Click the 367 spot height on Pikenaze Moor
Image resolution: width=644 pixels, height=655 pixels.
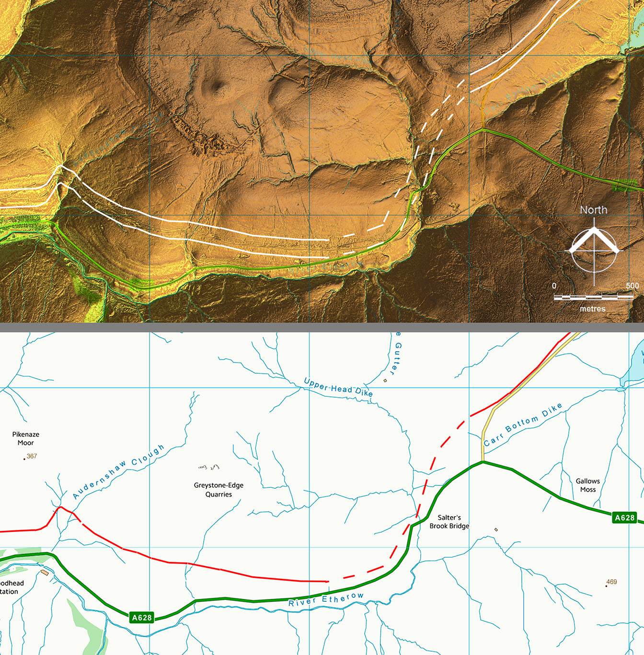coord(30,457)
